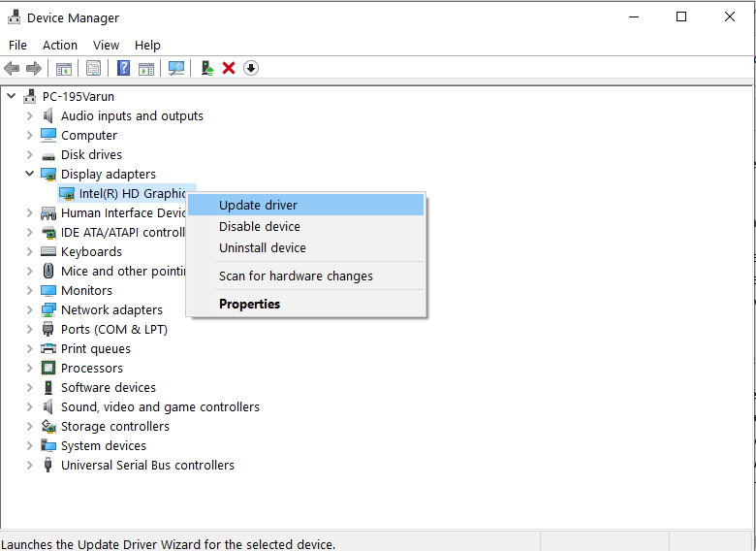Expand the Print queues chevron
Viewport: 756px width, 551px height.
coord(29,348)
